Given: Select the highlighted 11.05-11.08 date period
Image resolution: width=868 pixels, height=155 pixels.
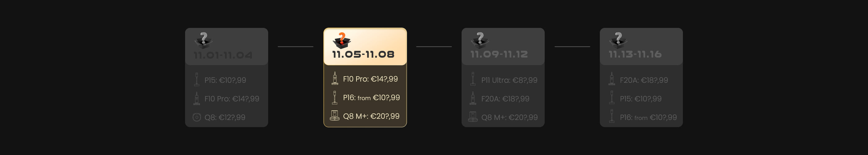Looking at the screenshot, I should 363,54.
